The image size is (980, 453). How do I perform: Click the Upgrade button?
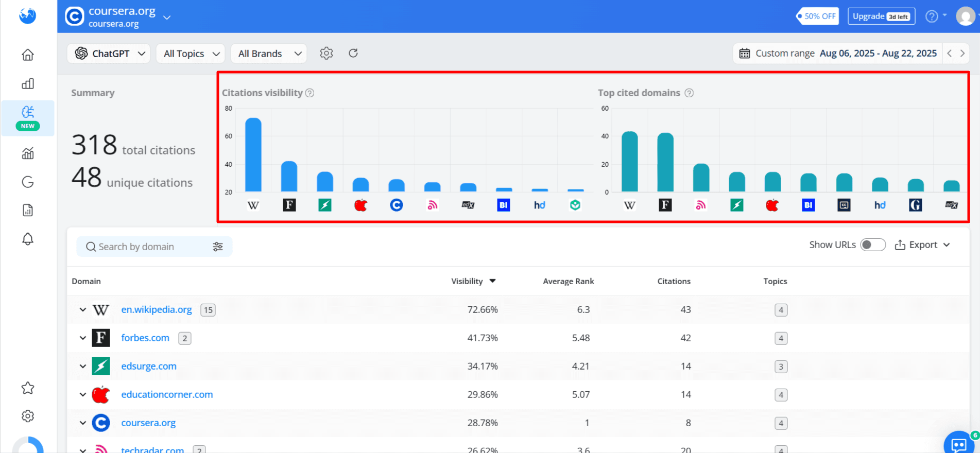point(881,16)
